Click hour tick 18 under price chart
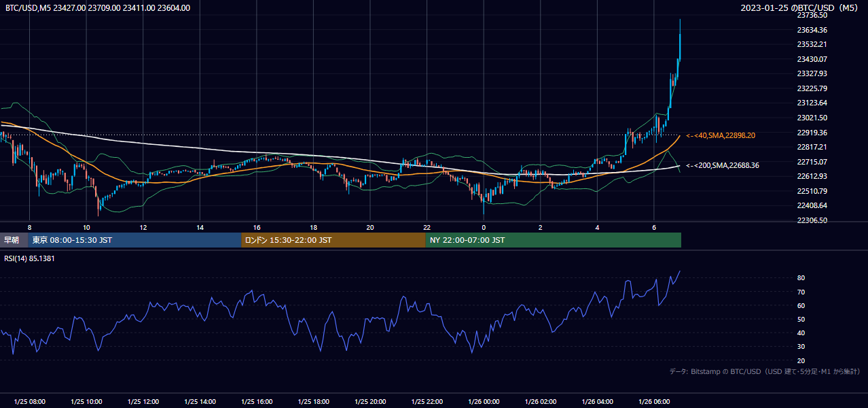 314,227
